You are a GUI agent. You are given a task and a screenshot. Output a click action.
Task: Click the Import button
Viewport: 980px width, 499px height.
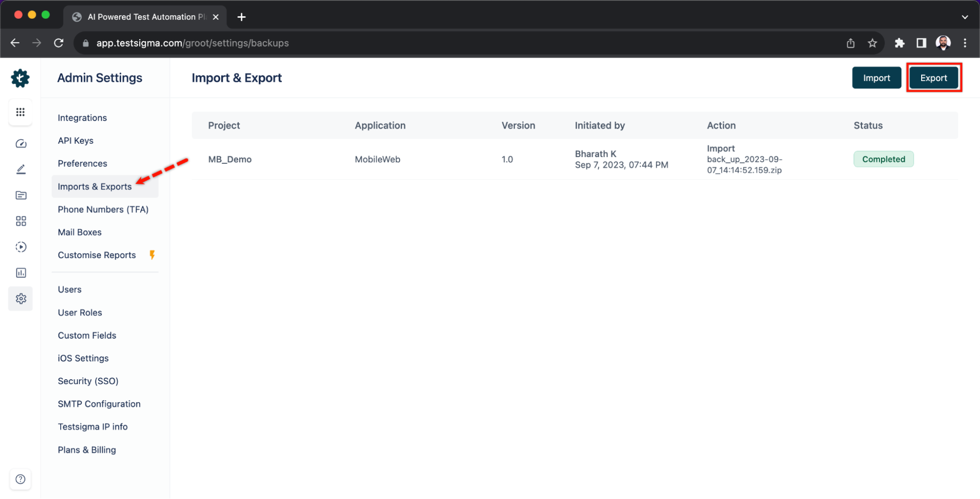(877, 78)
